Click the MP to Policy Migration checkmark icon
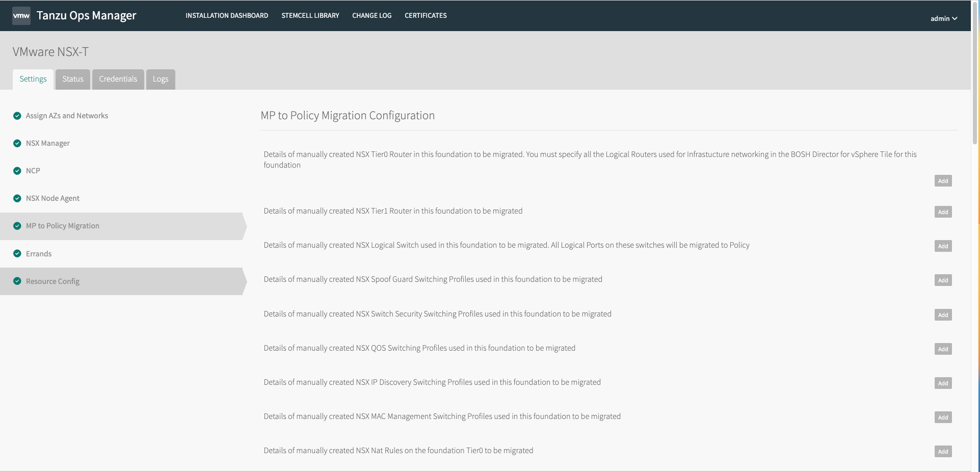The height and width of the screenshot is (472, 980). pyautogui.click(x=17, y=226)
